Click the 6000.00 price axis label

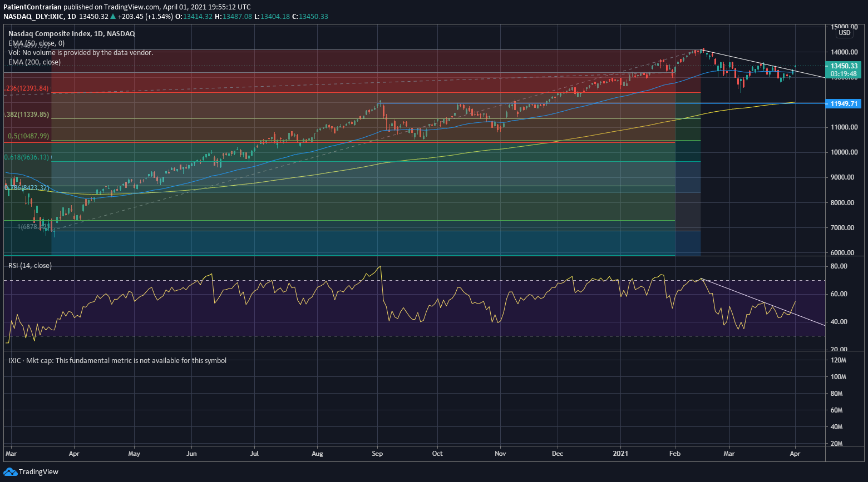point(842,253)
